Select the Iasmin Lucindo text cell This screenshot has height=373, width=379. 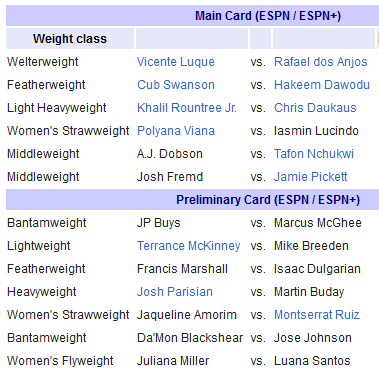coord(316,131)
